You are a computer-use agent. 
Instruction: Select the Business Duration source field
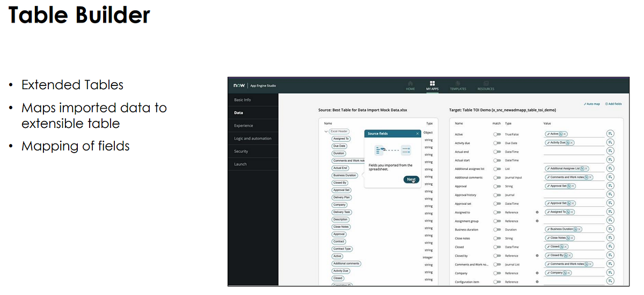click(x=345, y=175)
